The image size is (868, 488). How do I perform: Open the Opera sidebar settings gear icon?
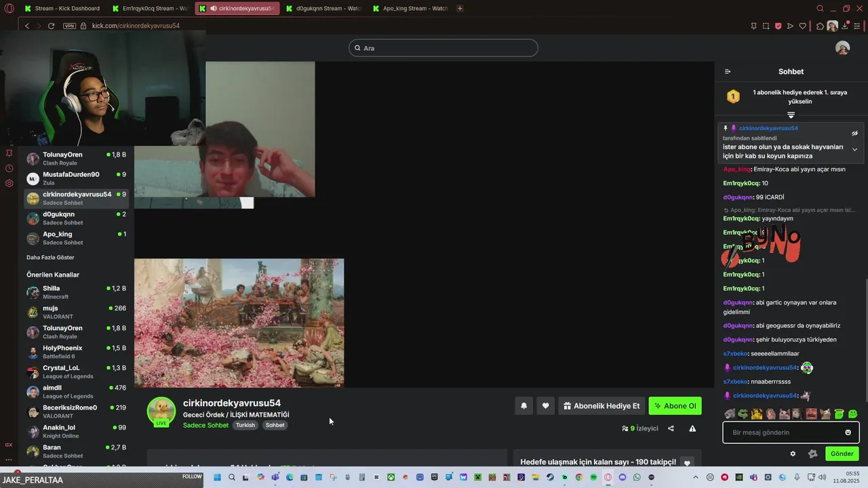pos(9,183)
